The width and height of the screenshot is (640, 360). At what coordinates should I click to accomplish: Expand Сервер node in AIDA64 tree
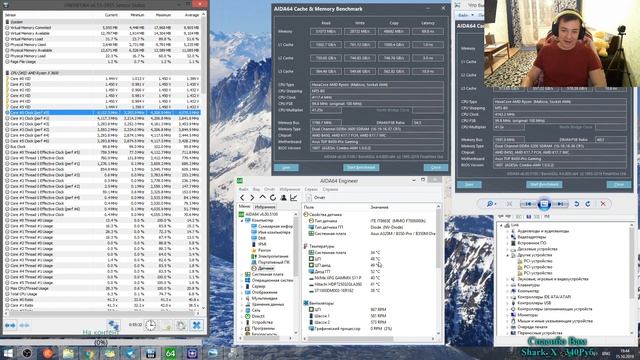242,287
